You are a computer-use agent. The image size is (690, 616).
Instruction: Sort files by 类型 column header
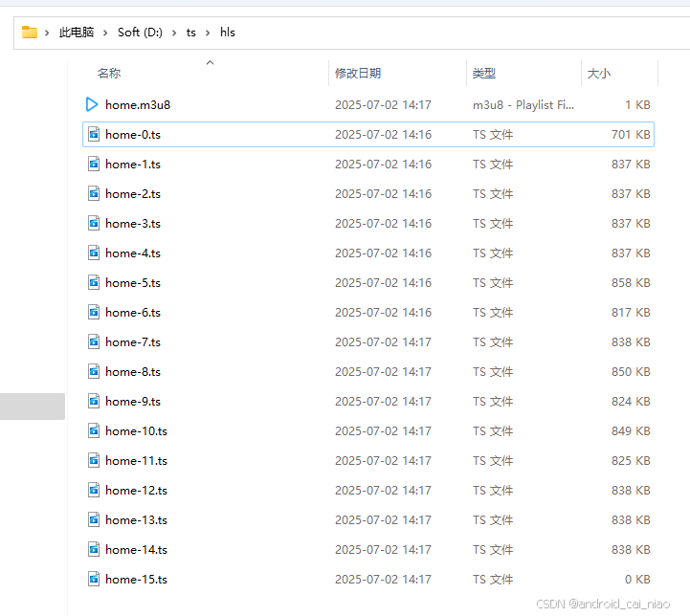click(x=484, y=73)
